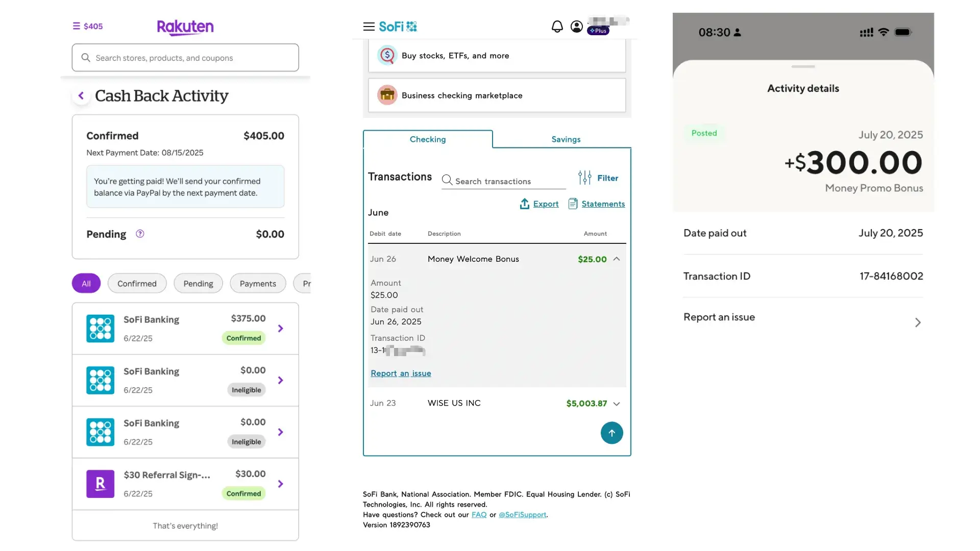Expand the WISE US INC transaction
Viewport: 980px width, 551px height.
click(617, 404)
